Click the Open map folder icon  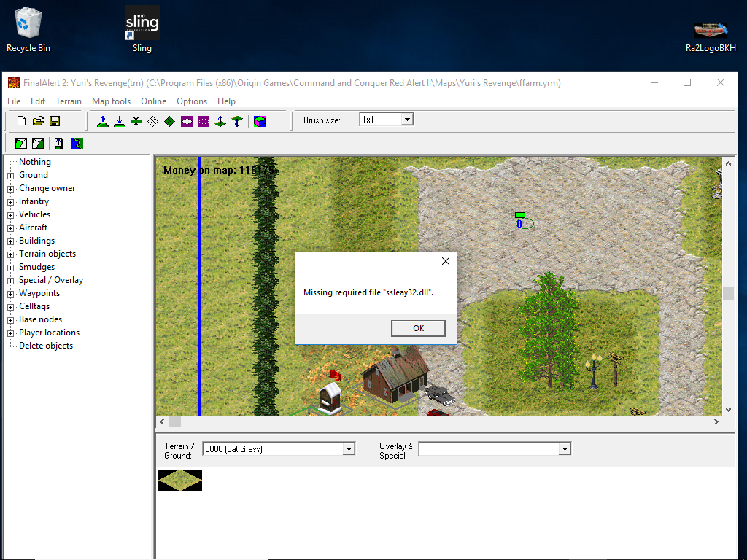coord(38,121)
